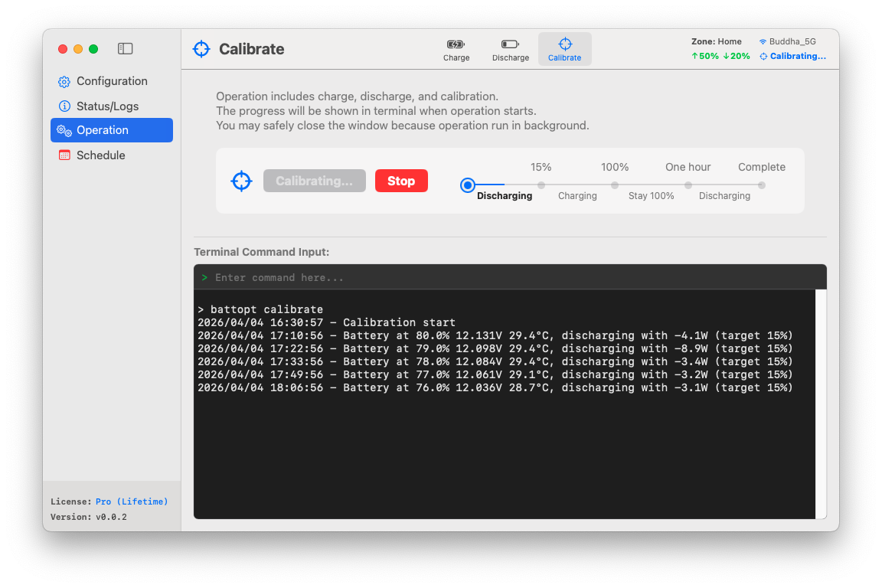Click the Stay 100% stage label
The image size is (882, 588).
click(651, 196)
